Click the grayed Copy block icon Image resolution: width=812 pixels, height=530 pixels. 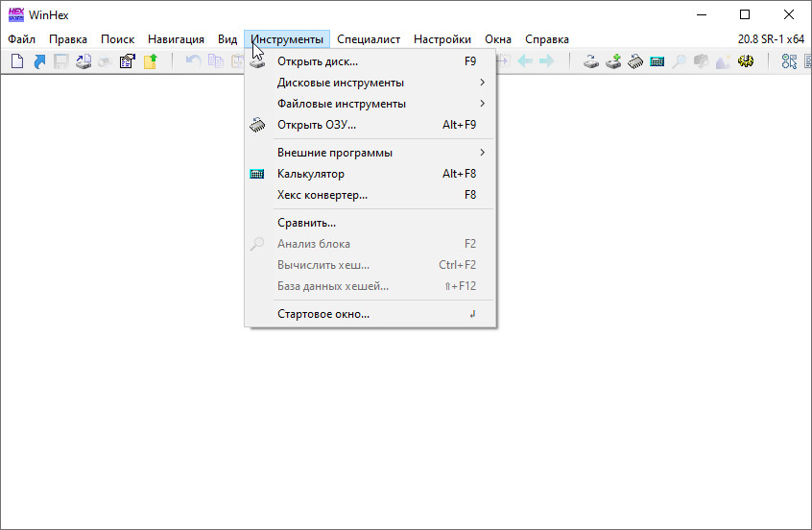click(x=215, y=61)
